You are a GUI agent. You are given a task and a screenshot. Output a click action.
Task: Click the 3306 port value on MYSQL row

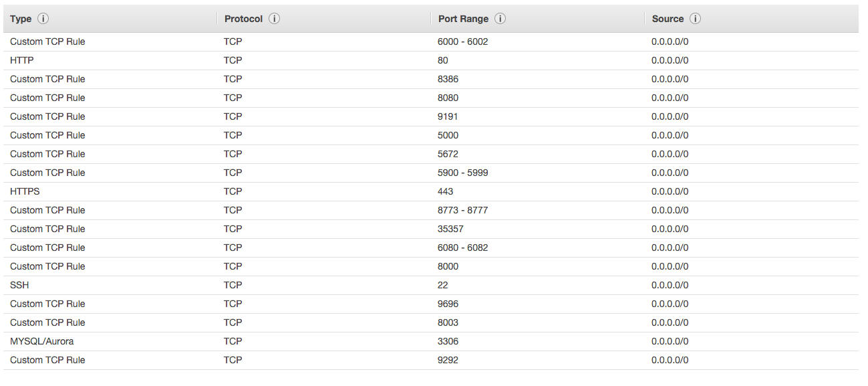pyautogui.click(x=448, y=341)
